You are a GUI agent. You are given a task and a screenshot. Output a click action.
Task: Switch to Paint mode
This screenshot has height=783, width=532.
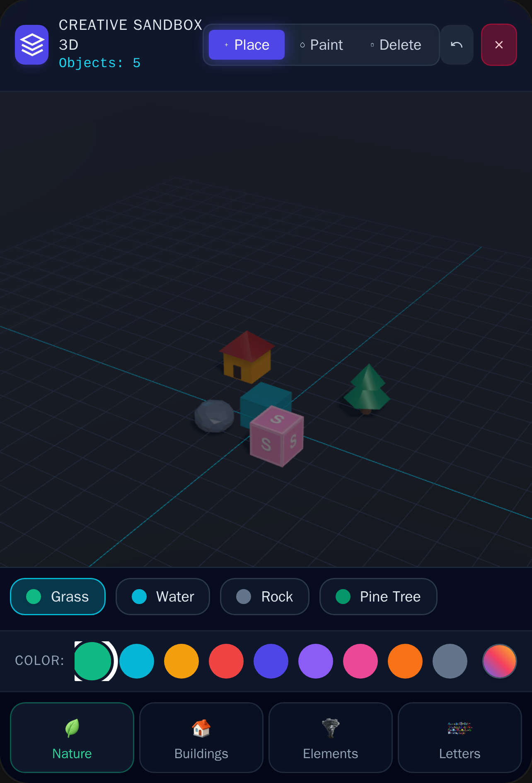(x=322, y=45)
